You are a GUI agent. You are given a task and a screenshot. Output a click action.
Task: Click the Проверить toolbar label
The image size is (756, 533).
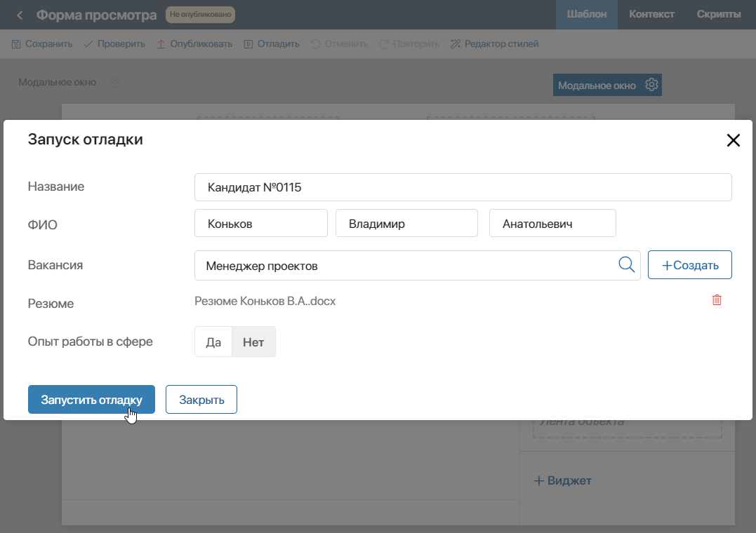tap(121, 44)
